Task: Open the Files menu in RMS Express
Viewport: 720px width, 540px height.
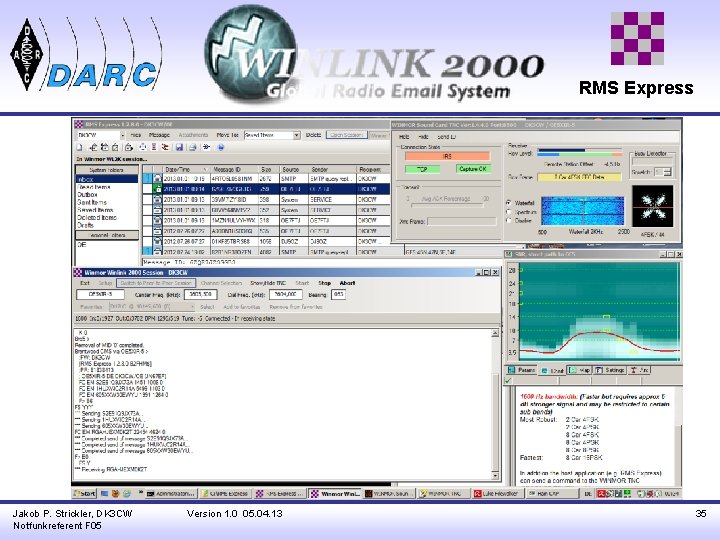Action: coord(135,135)
